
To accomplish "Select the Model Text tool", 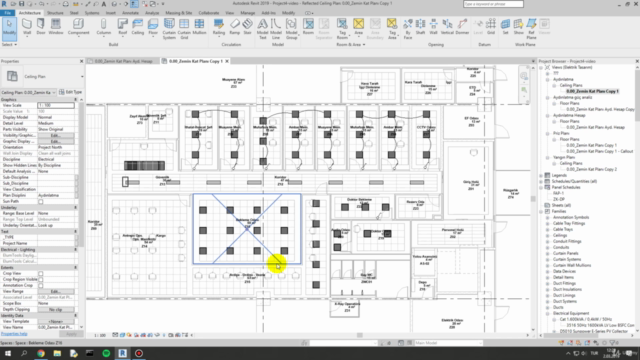I will (262, 29).
